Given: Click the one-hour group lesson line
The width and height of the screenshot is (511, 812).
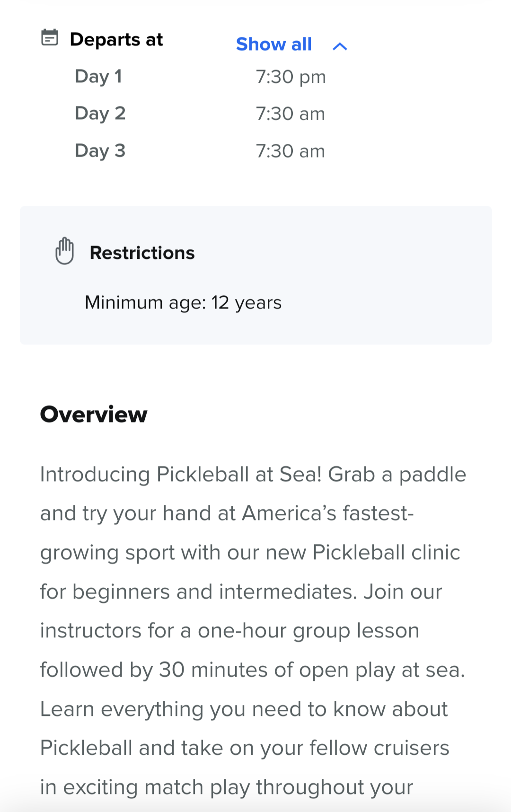Looking at the screenshot, I should [229, 631].
